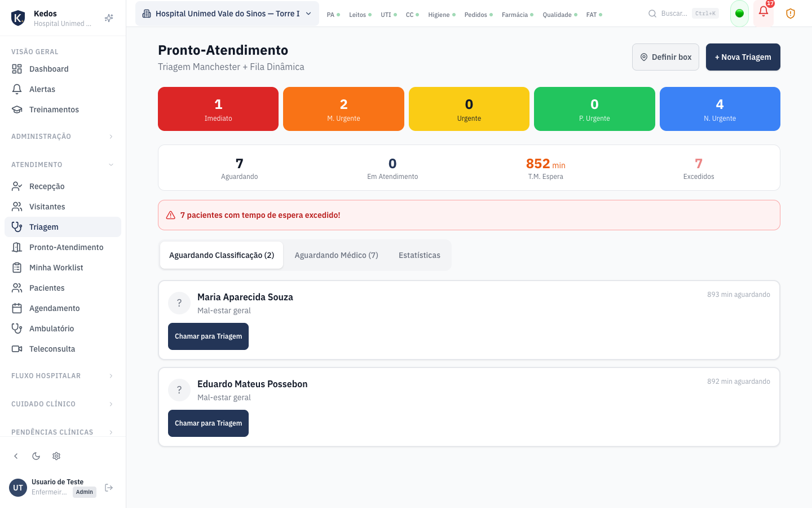Click the green status indicator
This screenshot has width=812, height=508.
[x=739, y=14]
